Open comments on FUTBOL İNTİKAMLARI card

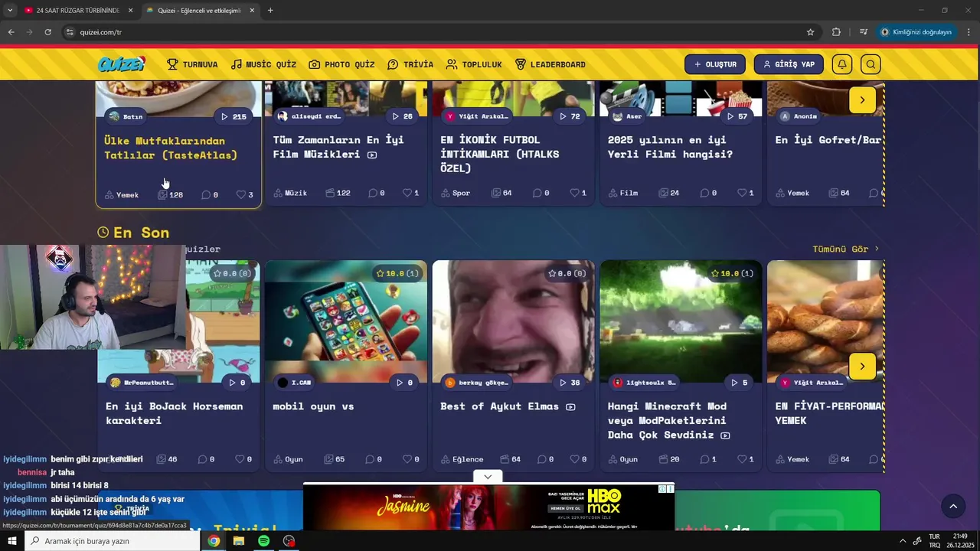click(x=541, y=193)
